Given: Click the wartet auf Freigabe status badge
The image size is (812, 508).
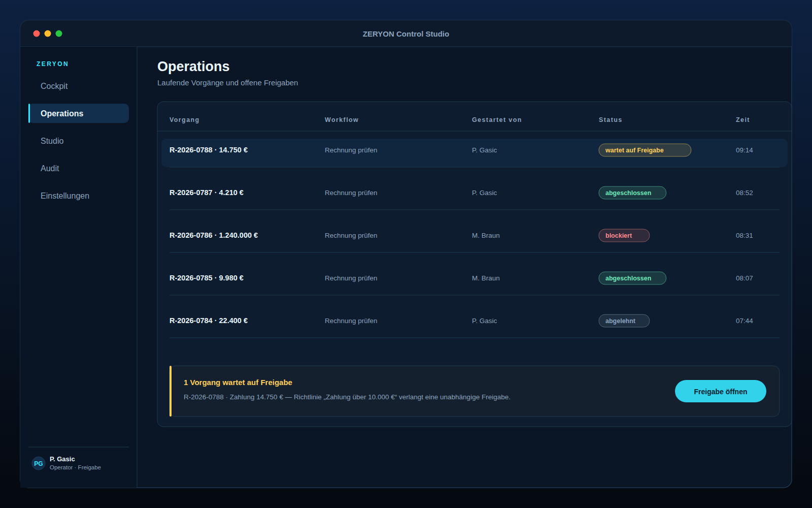Looking at the screenshot, I should click(645, 150).
